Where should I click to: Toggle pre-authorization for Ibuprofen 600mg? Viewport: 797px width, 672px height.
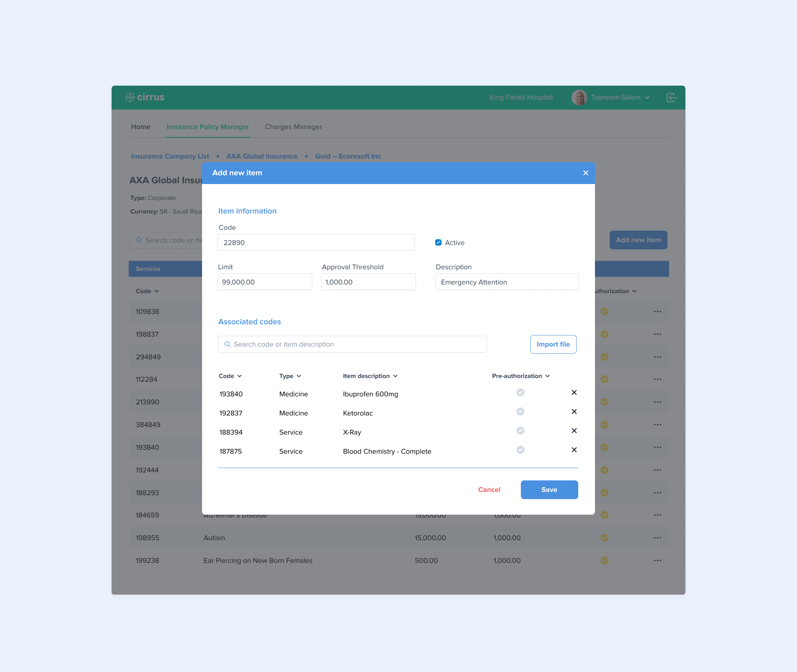coord(520,392)
